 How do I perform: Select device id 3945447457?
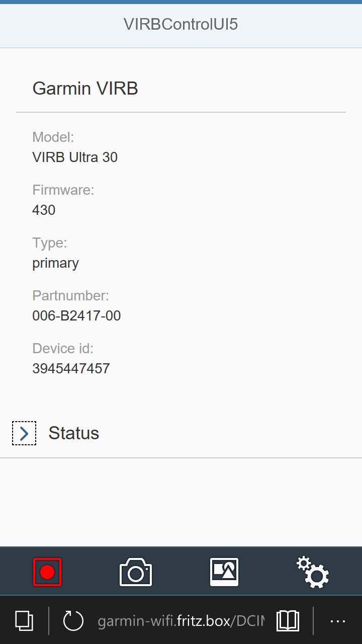coord(71,369)
